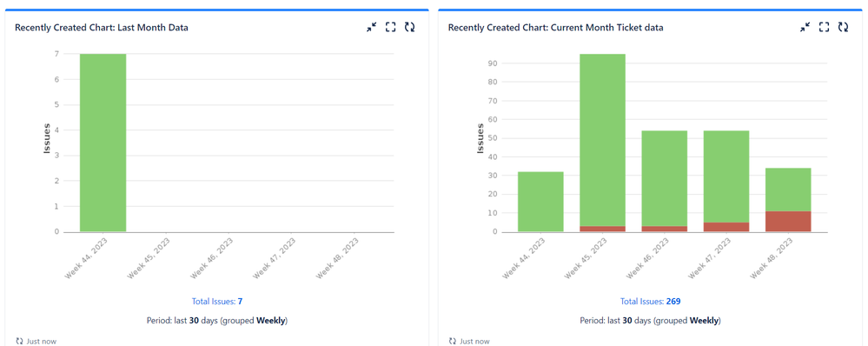Click green portion of Week 48 bar
The width and height of the screenshot is (868, 346).
click(788, 190)
